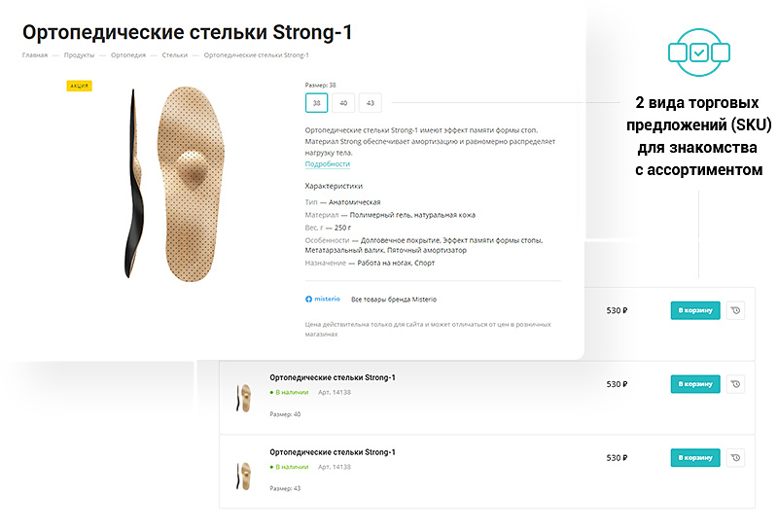Viewport: 778px width, 532px height.
Task: Click the SKU checkmark icon above the promo text
Action: 698,52
